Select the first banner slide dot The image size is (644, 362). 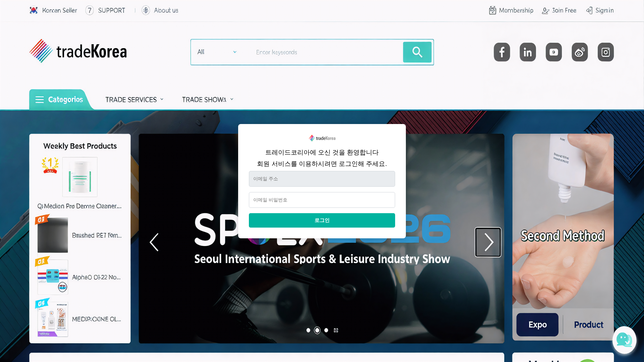click(308, 330)
